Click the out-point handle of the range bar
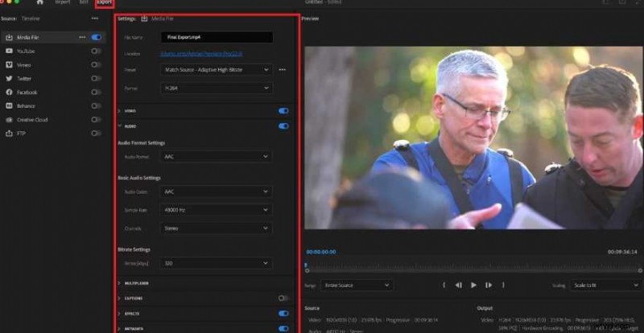Image resolution: width=644 pixels, height=333 pixels. 640,270
